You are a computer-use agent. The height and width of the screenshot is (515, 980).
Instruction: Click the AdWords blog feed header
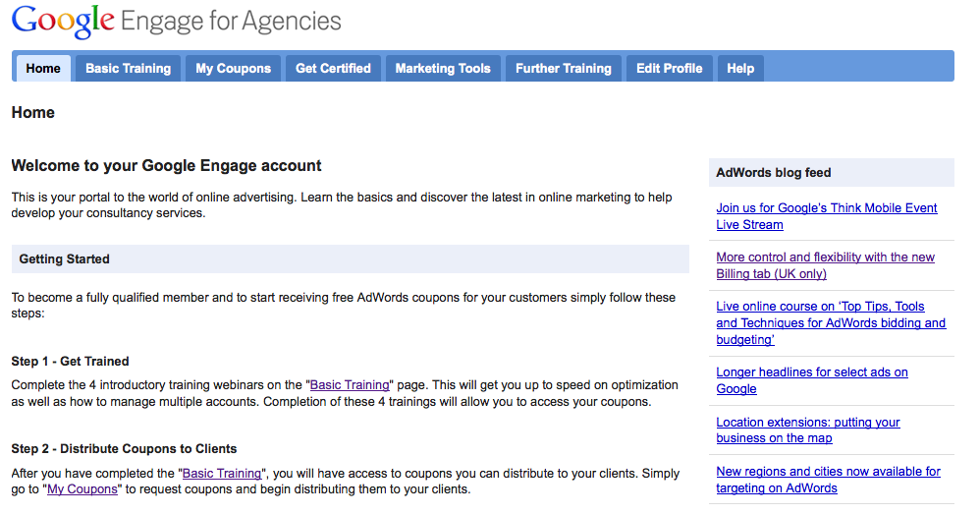coord(774,173)
